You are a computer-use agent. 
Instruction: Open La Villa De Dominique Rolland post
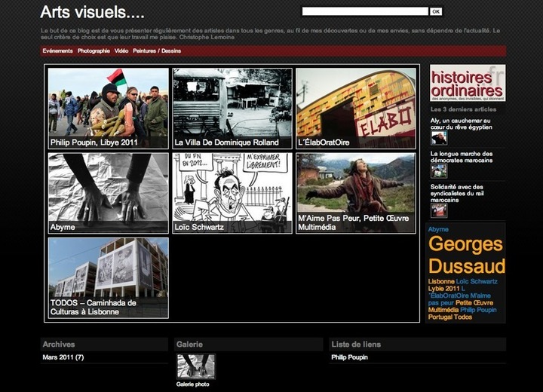[x=232, y=109]
